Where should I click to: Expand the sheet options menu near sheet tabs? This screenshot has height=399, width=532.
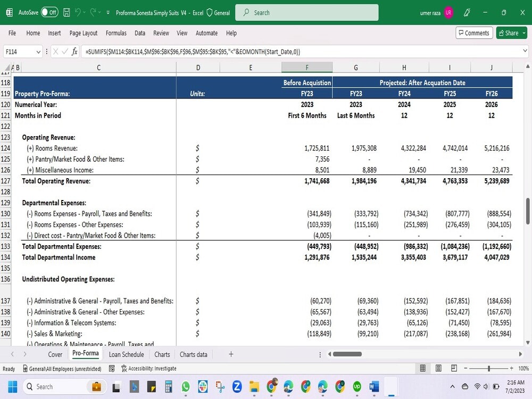click(x=320, y=354)
